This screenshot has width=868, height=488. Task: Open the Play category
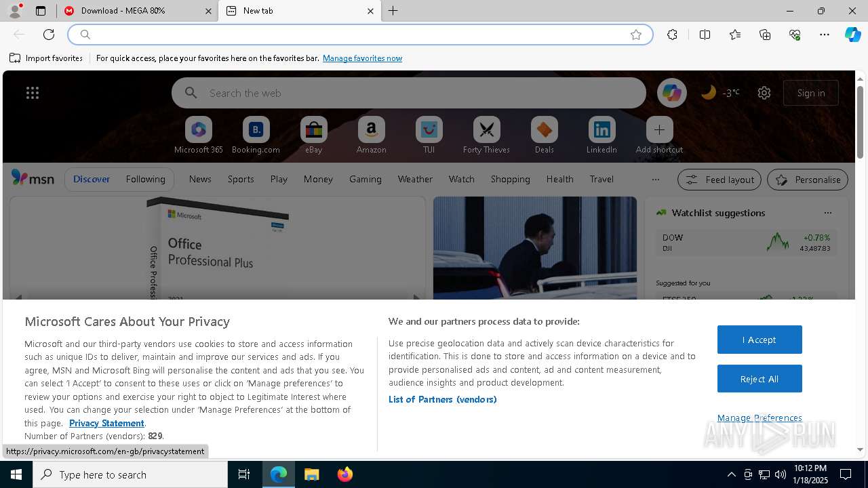279,180
